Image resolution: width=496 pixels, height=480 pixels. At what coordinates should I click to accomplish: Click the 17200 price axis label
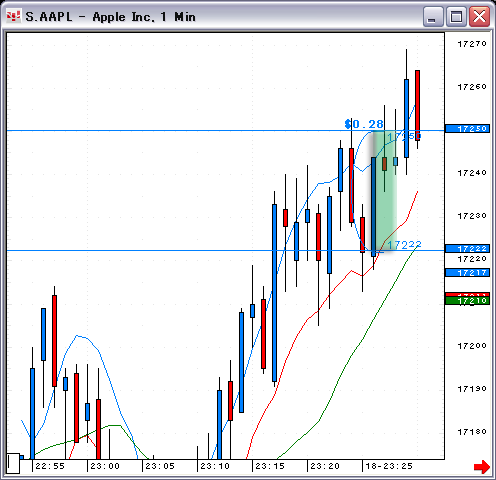click(472, 346)
